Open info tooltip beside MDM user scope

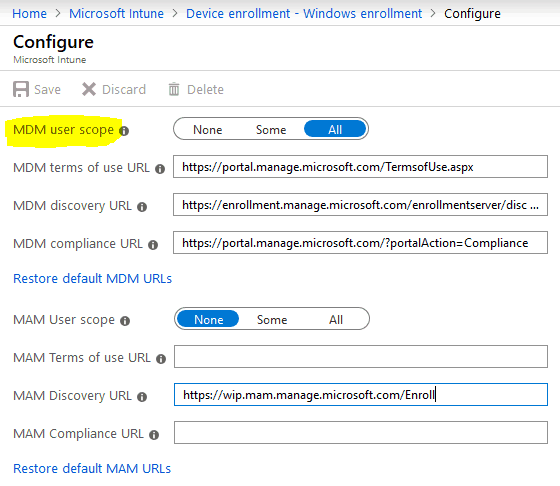[x=124, y=131]
